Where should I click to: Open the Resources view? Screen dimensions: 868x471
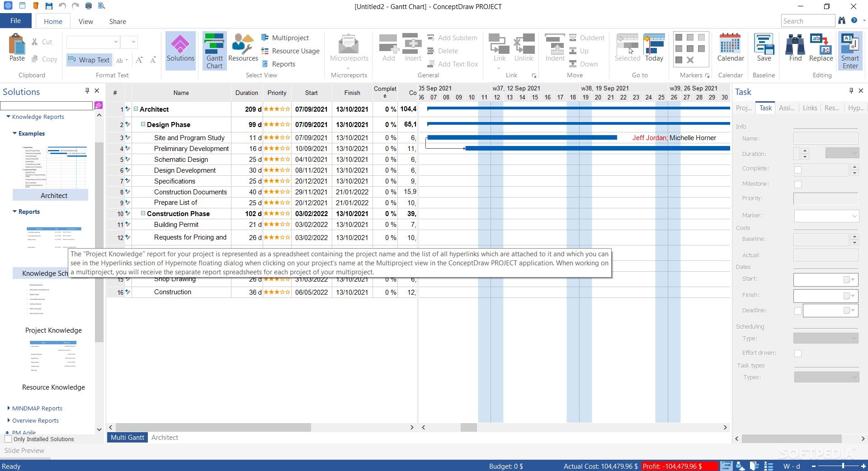(x=243, y=48)
